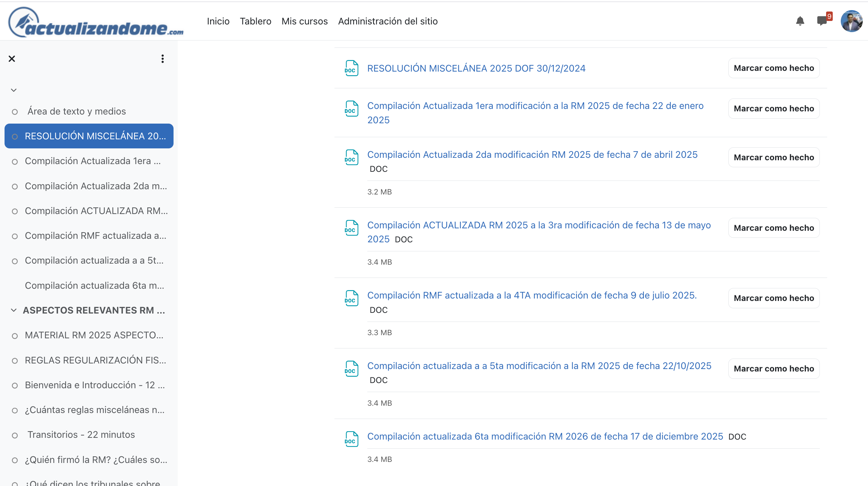868x486 pixels.
Task: Mark RESOLUCIÓN MISCELÁNEA 2025 as done
Action: point(773,68)
